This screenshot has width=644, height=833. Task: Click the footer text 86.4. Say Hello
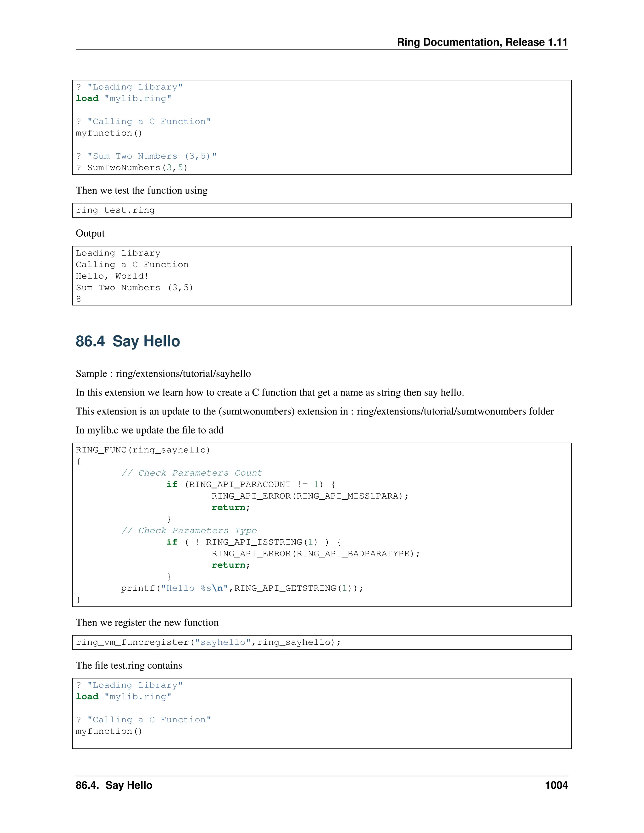tap(114, 785)
